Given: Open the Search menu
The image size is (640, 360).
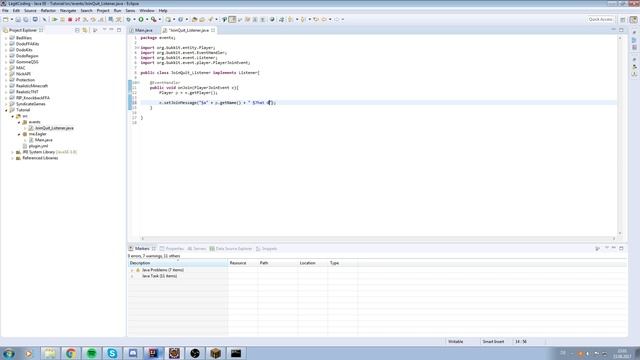Looking at the screenshot, I should pos(86,11).
